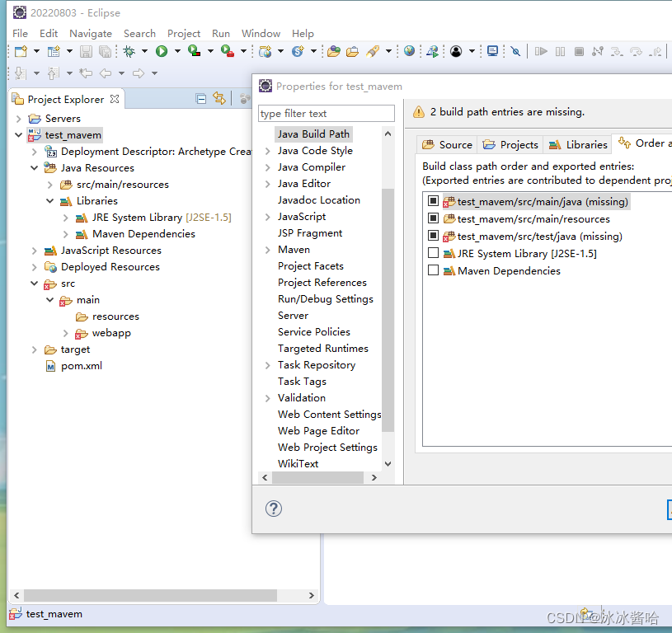Open the Project menu
Screen dimensions: 672x633
tap(184, 34)
